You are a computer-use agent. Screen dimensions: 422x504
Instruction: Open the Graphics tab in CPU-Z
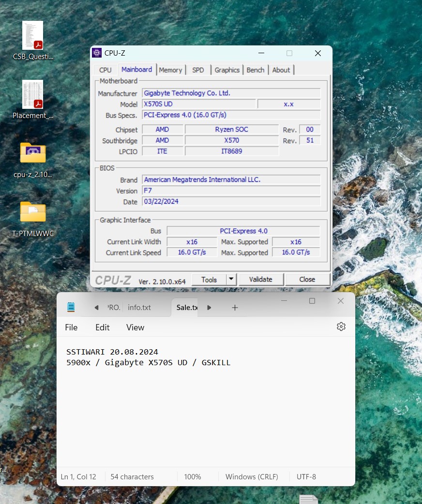[227, 70]
